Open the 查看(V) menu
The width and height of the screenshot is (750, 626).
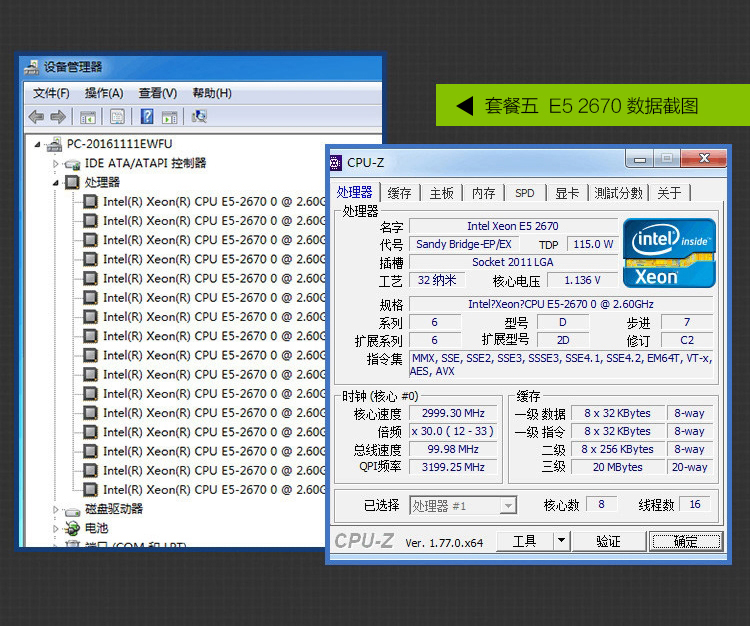tap(158, 93)
